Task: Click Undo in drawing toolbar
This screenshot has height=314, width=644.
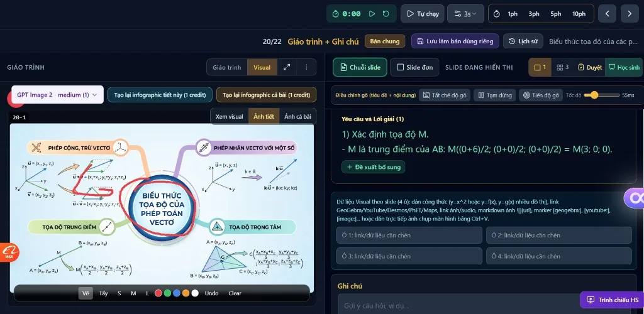Action: (211, 293)
